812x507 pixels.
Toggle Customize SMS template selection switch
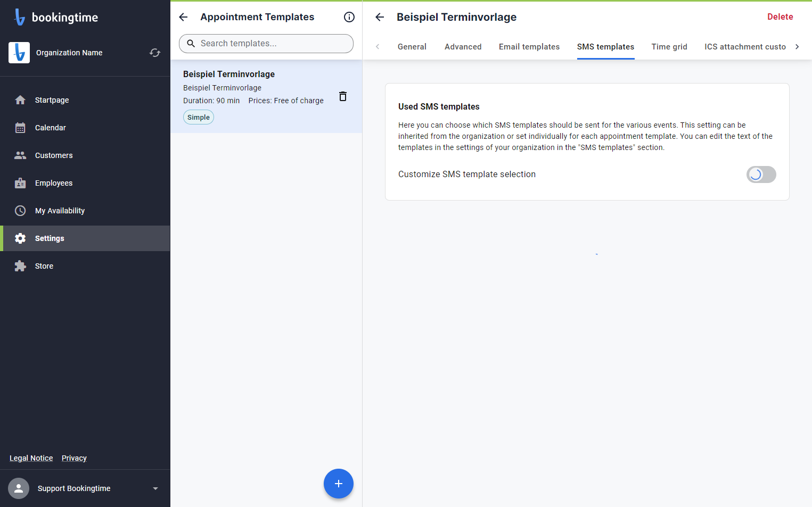(761, 174)
